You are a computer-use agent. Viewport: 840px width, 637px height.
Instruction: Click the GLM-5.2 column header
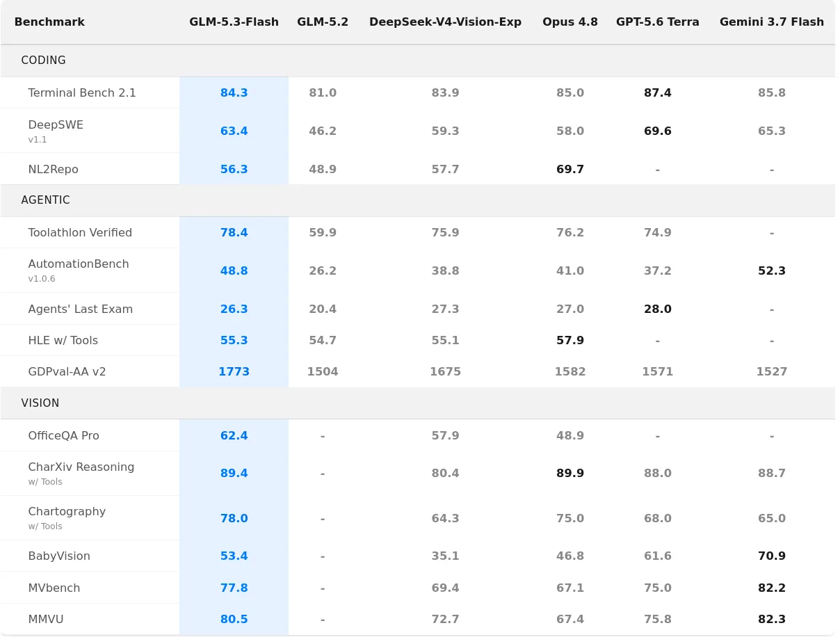pos(323,22)
